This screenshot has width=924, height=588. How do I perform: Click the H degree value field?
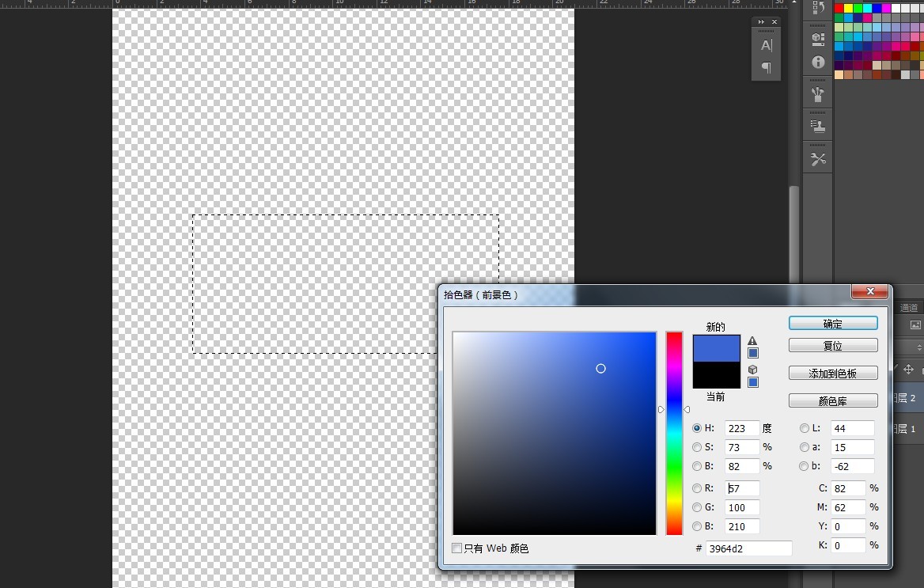742,428
